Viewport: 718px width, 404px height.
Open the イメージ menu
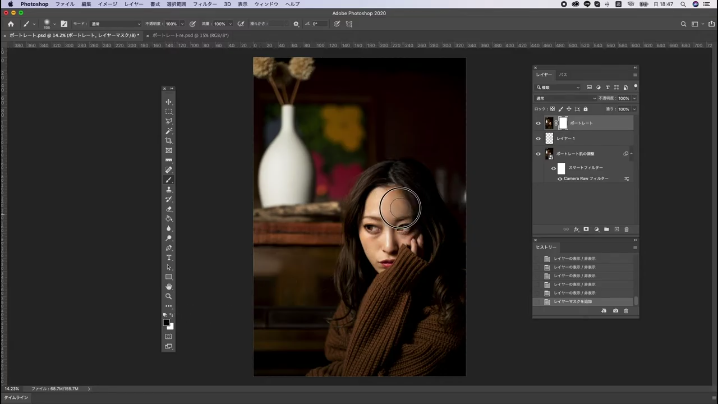coord(108,4)
